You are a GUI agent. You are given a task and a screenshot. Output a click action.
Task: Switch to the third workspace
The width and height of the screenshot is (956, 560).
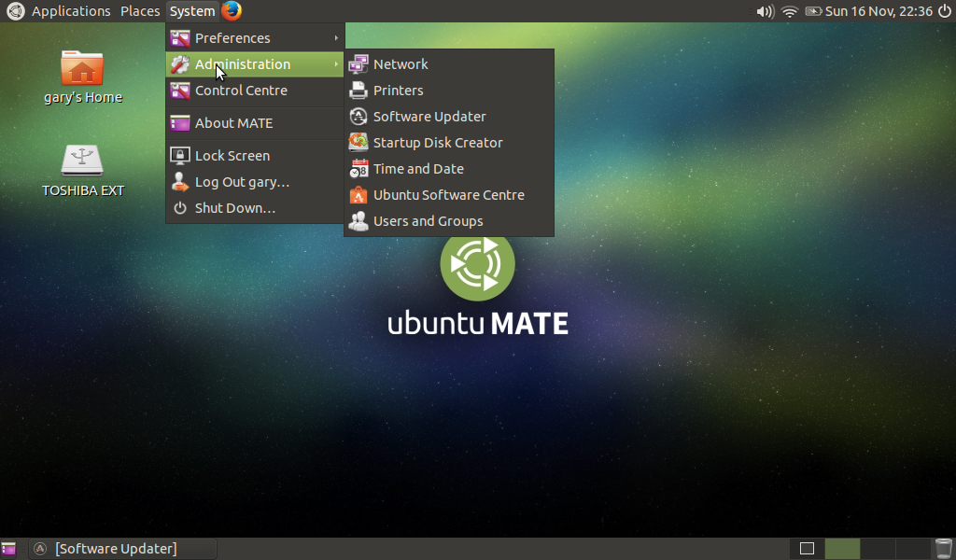[878, 549]
